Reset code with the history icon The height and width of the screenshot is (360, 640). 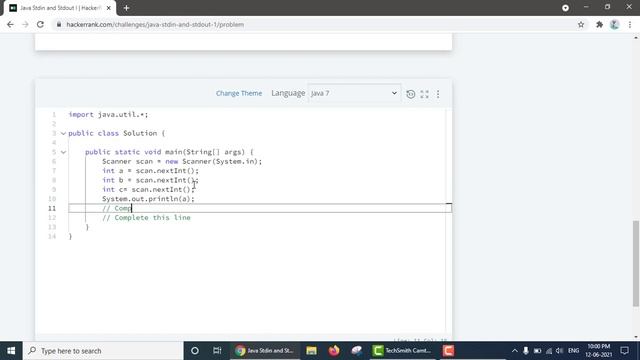click(x=411, y=94)
